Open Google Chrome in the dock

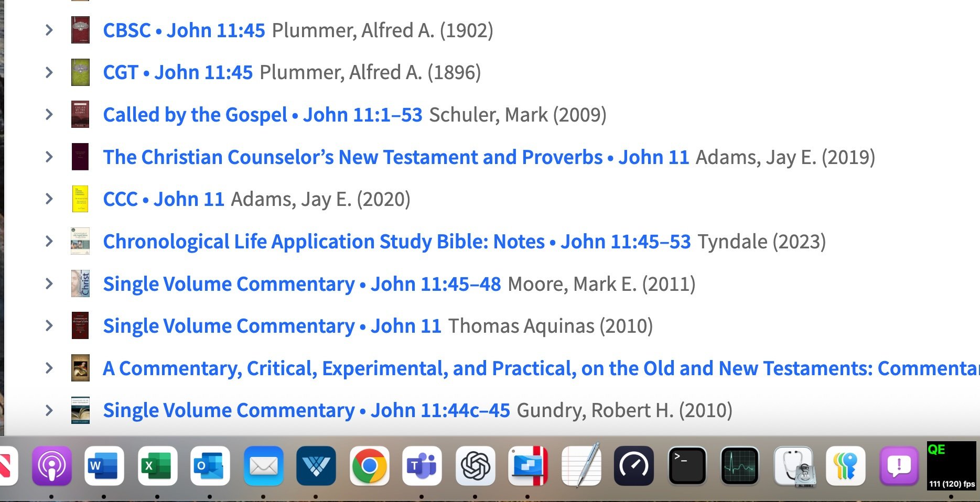pos(369,466)
